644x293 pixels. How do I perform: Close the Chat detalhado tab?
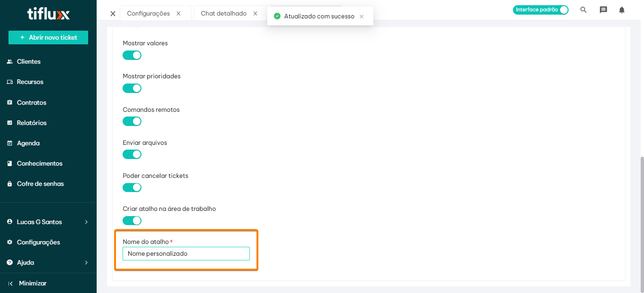pos(255,14)
